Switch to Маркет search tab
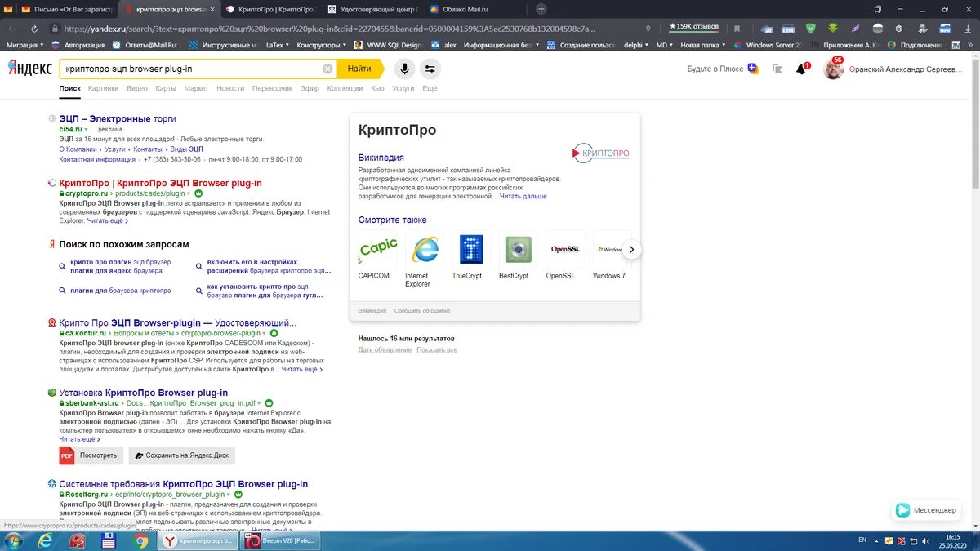This screenshot has height=551, width=980. click(196, 88)
